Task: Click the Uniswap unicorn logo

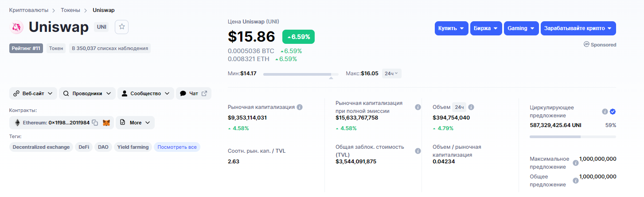Action: coord(16,27)
